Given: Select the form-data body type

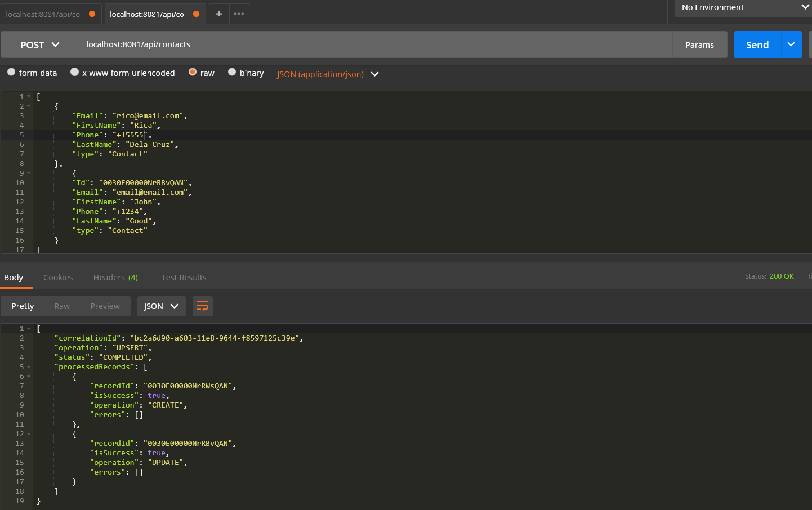Looking at the screenshot, I should pos(11,72).
